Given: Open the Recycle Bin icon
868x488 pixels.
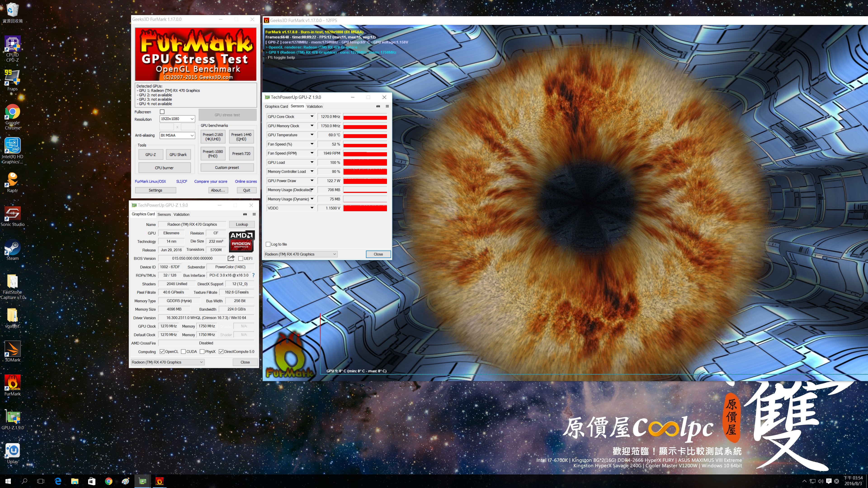Looking at the screenshot, I should [12, 13].
